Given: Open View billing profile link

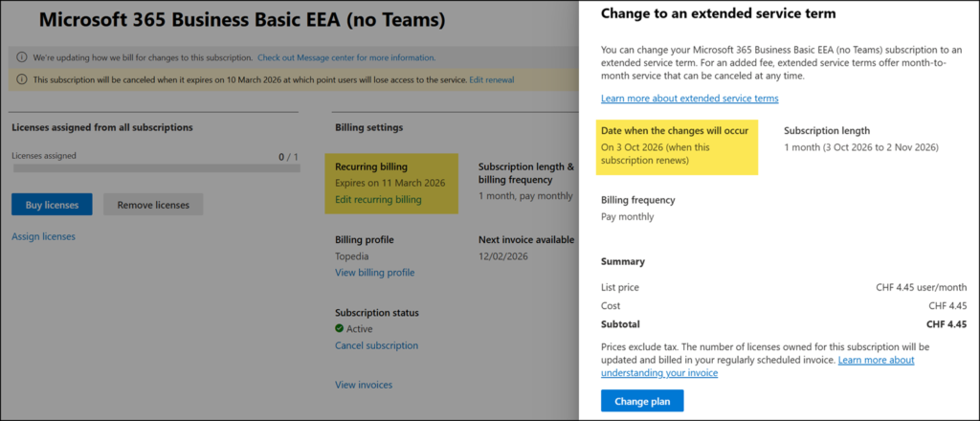Looking at the screenshot, I should click(x=374, y=273).
